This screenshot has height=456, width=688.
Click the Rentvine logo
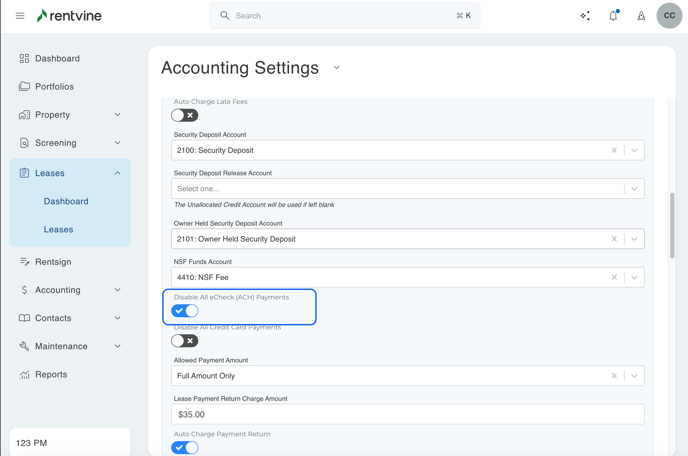click(x=69, y=16)
